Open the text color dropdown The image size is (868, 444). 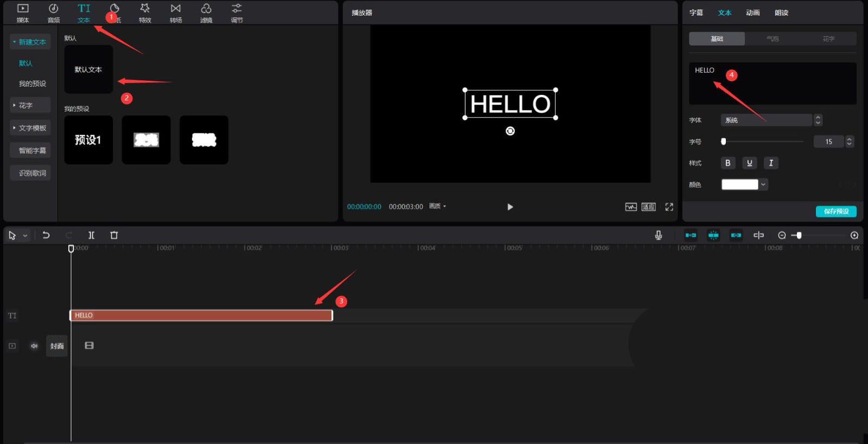(x=763, y=185)
